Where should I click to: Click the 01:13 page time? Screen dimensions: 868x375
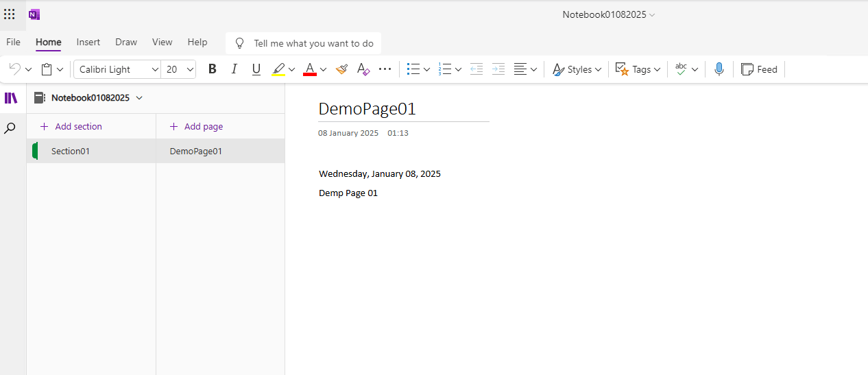coord(398,133)
